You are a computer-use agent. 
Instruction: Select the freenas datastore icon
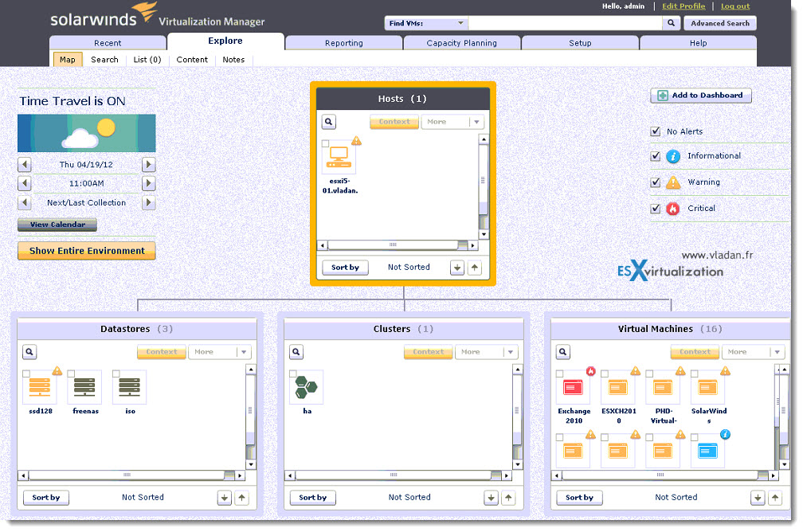click(84, 386)
